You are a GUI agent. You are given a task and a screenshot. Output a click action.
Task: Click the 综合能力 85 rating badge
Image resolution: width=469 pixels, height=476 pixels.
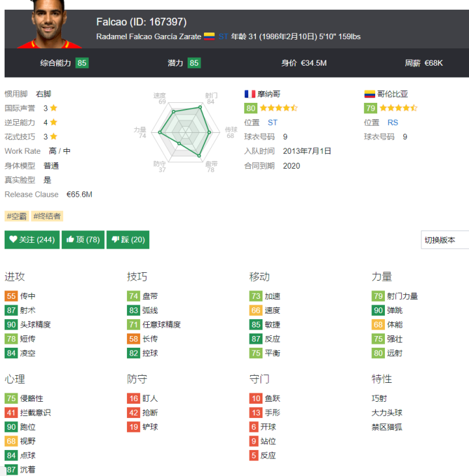point(82,63)
